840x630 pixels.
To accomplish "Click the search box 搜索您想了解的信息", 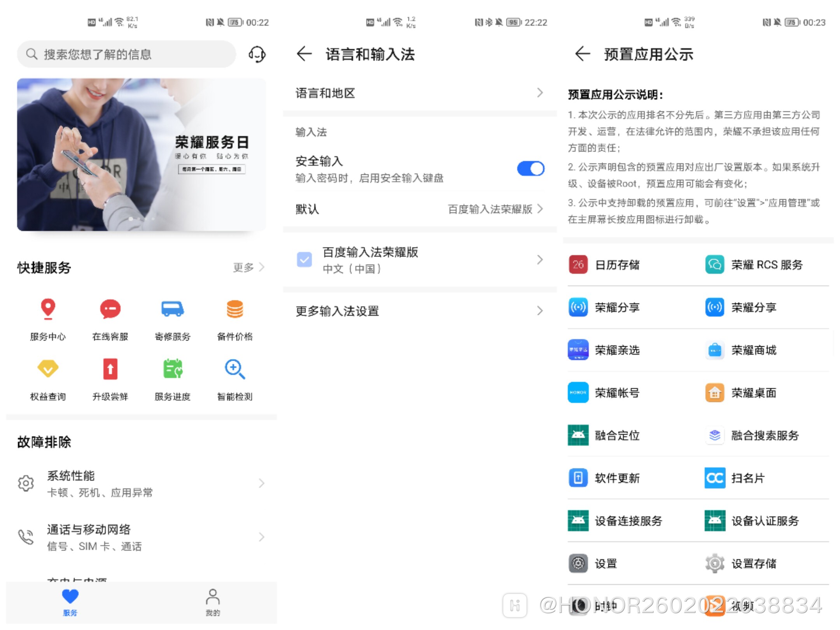I will click(x=126, y=54).
